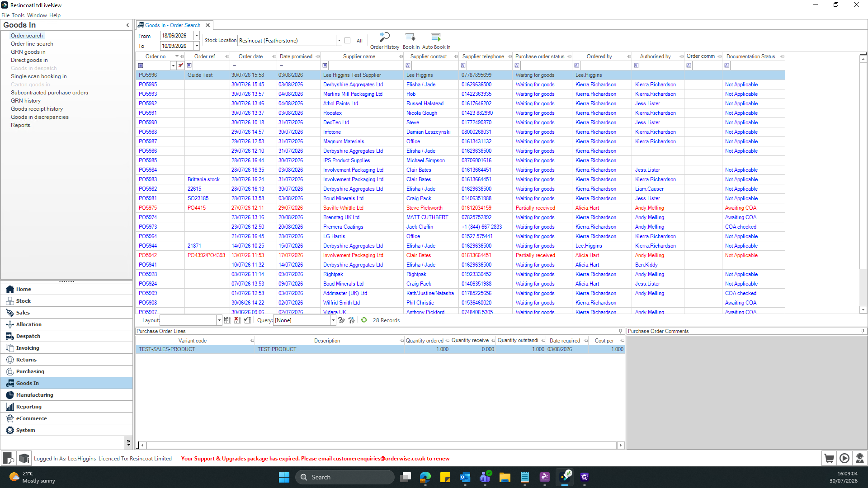Image resolution: width=868 pixels, height=488 pixels.
Task: Open Microsoft Edge from taskbar
Action: click(x=425, y=477)
